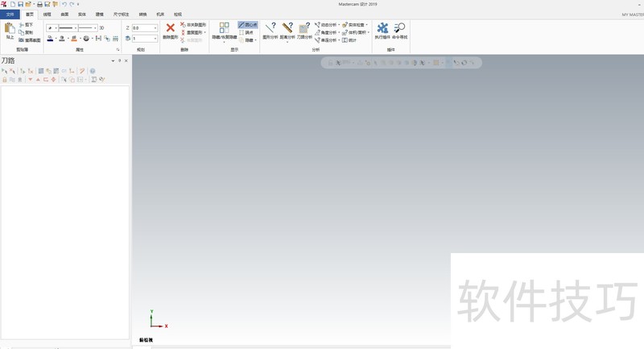Image resolution: width=644 pixels, height=349 pixels.
Task: Click the red up triangle move-insert arrow
Action: pyautogui.click(x=38, y=80)
